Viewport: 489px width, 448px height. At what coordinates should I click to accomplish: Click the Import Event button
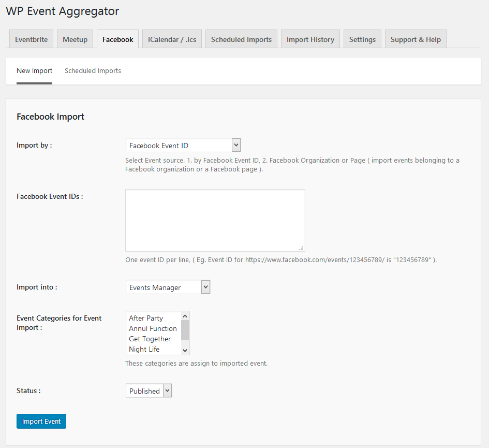[x=41, y=421]
